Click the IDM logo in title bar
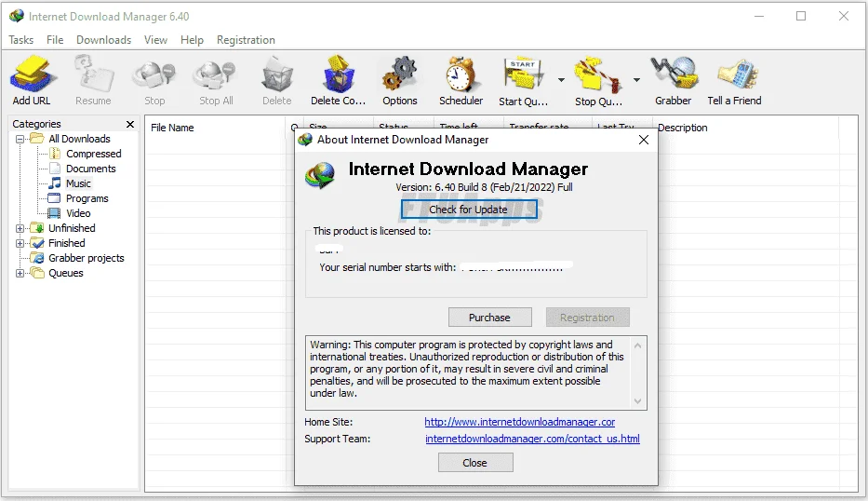 (x=17, y=16)
